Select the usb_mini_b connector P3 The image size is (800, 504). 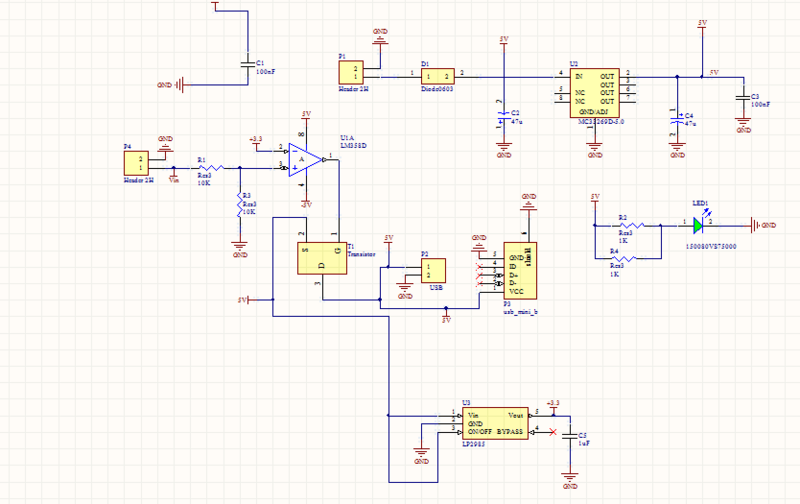tap(518, 270)
